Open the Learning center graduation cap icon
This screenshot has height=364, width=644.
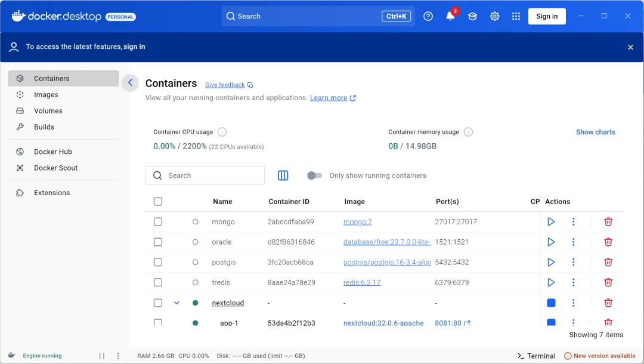(x=472, y=17)
